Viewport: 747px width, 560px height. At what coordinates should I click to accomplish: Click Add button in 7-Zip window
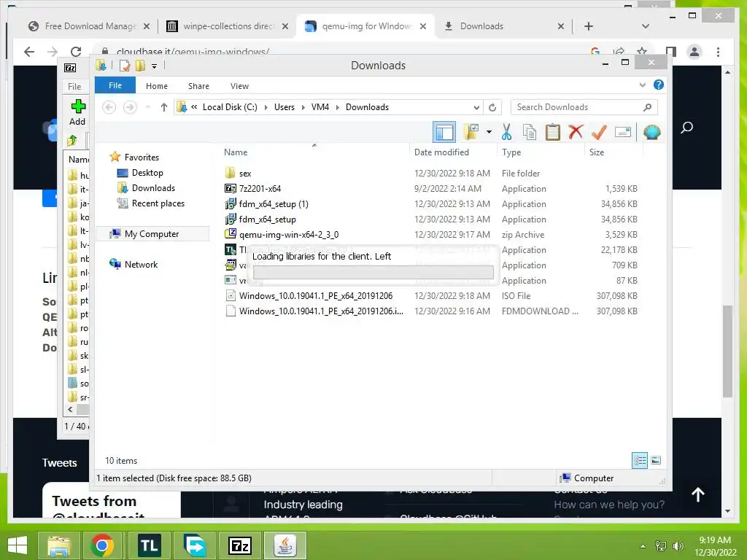click(x=77, y=112)
